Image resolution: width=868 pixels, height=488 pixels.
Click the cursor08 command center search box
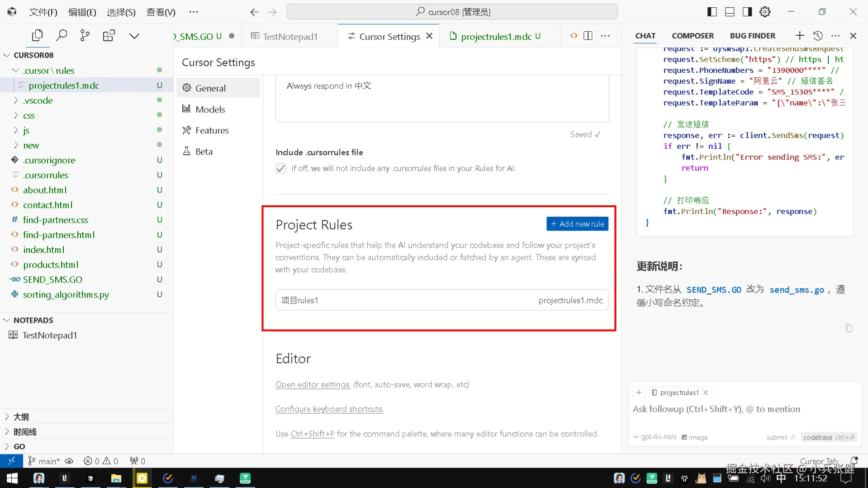tap(452, 12)
